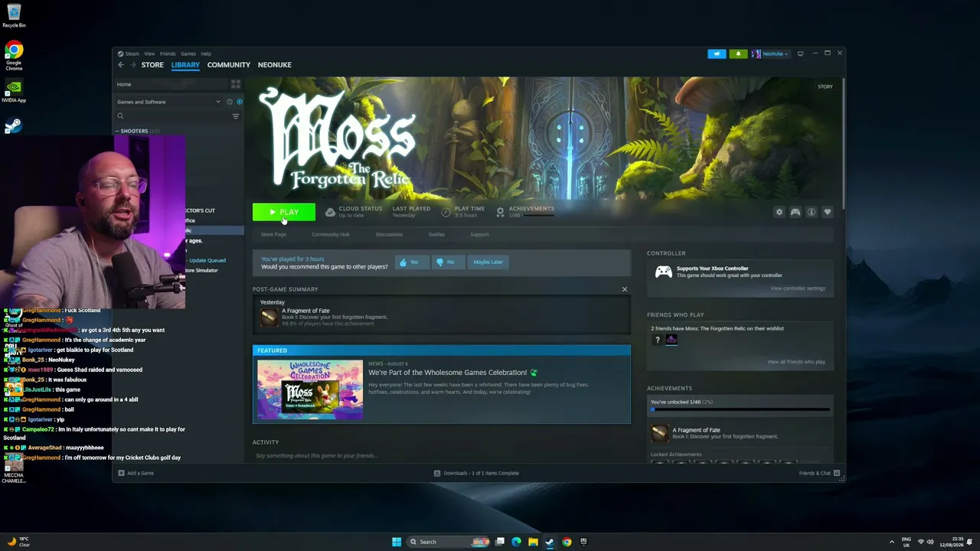Add Moss to favorites heart
This screenshot has height=551, width=980.
coord(828,212)
